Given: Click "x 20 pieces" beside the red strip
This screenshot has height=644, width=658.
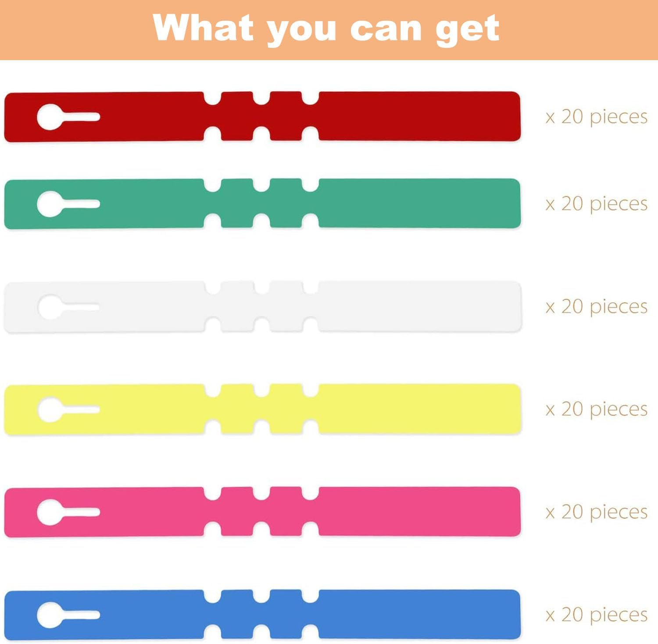Looking at the screenshot, I should [597, 117].
